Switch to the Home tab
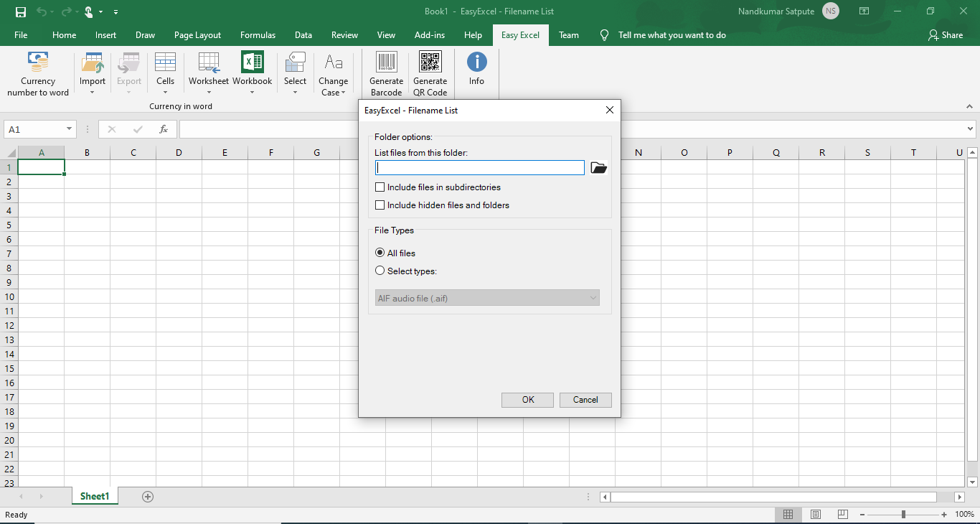The height and width of the screenshot is (524, 980). 64,35
